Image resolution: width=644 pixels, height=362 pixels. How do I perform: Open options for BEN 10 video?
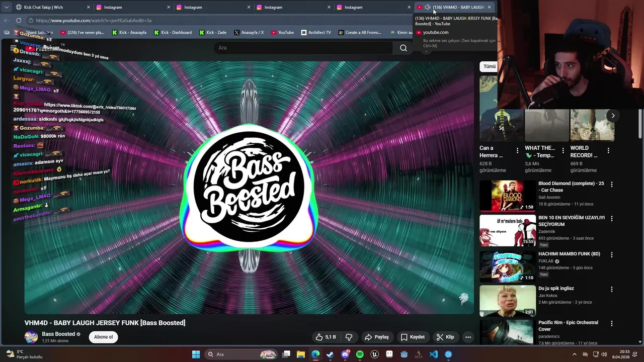tap(612, 219)
